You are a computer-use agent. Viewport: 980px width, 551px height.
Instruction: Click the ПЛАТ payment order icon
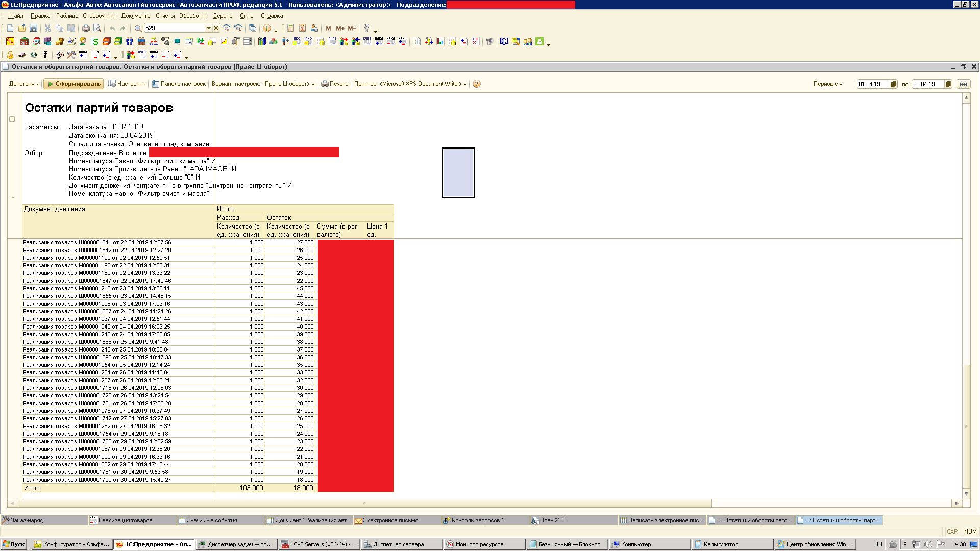tap(332, 41)
